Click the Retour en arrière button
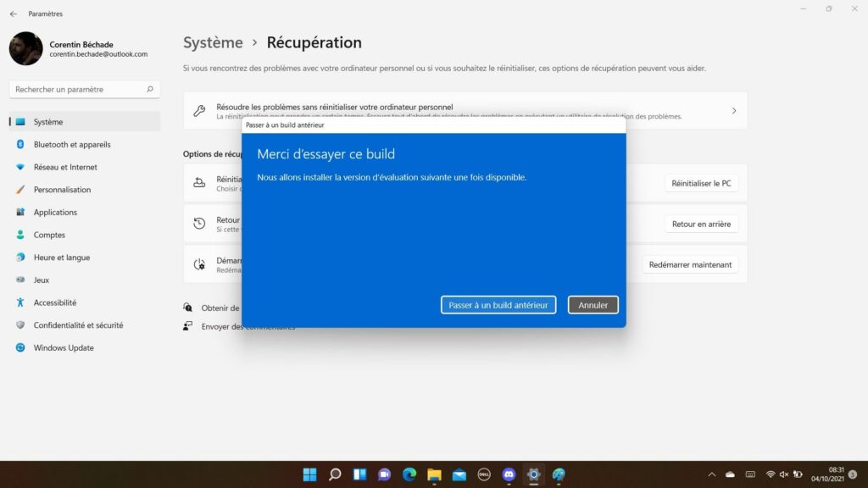 701,224
